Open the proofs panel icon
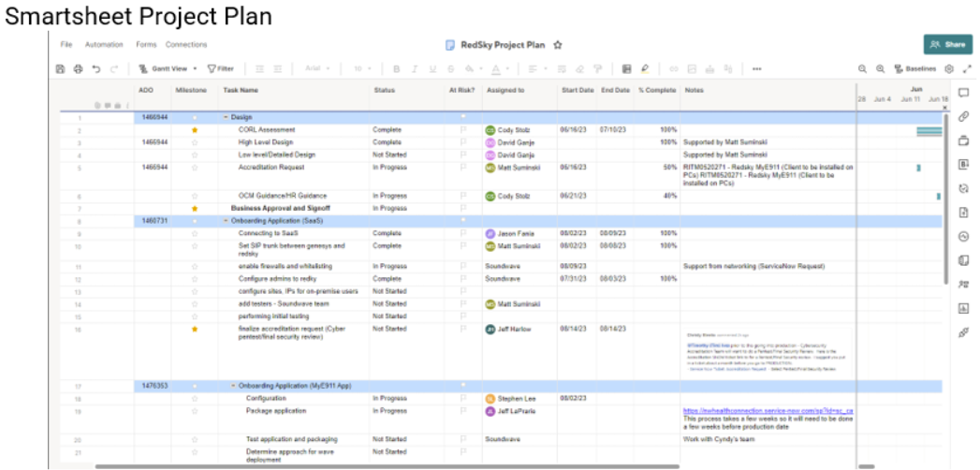Screen dimensions: 980x470 [963, 140]
